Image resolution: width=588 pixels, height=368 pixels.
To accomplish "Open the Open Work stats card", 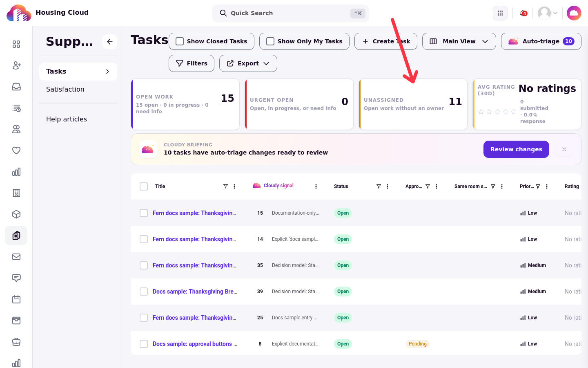I will click(x=185, y=104).
